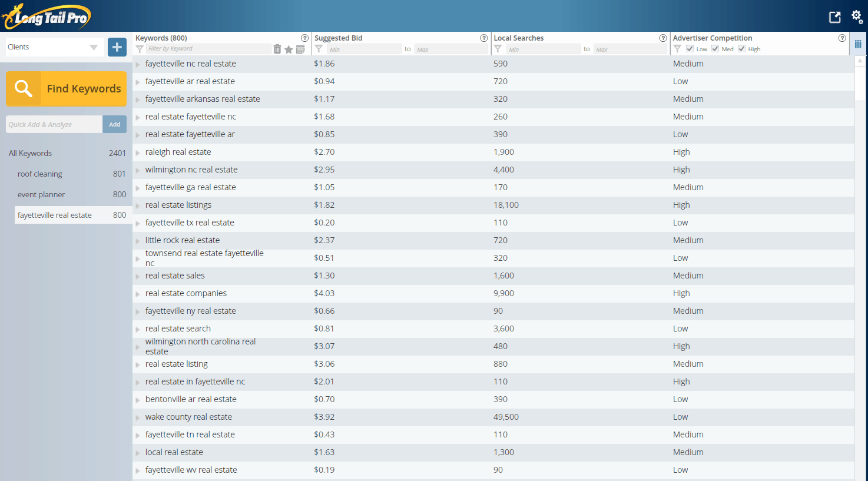Click the table's vertical scrollbar thumb
This screenshot has height=481, width=868.
pyautogui.click(x=860, y=83)
